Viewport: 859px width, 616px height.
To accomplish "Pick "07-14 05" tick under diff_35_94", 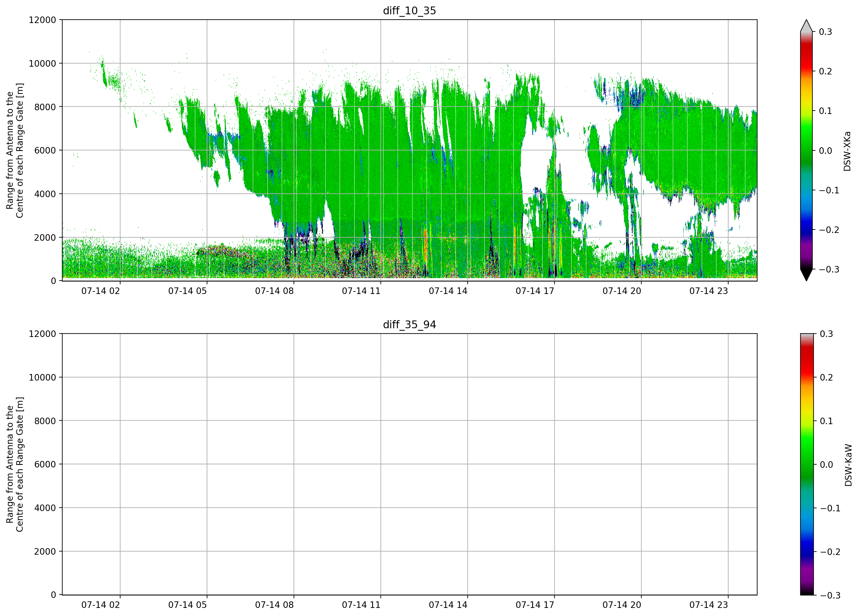I will tap(187, 605).
